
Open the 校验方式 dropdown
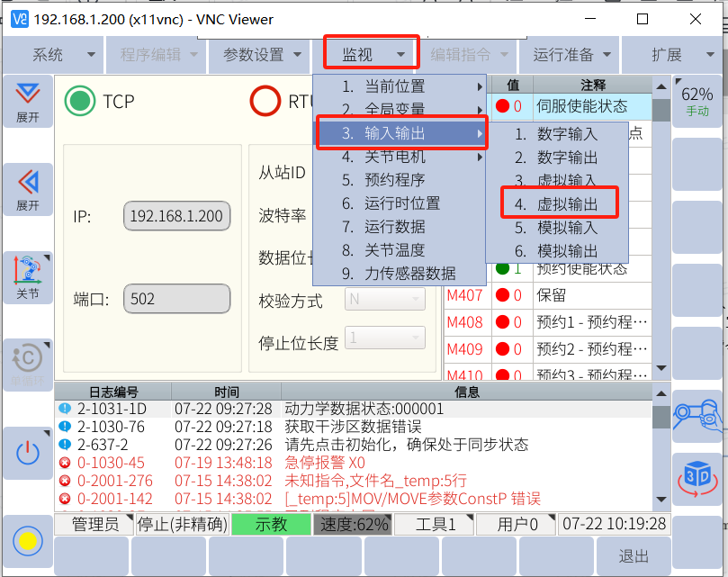pos(385,300)
